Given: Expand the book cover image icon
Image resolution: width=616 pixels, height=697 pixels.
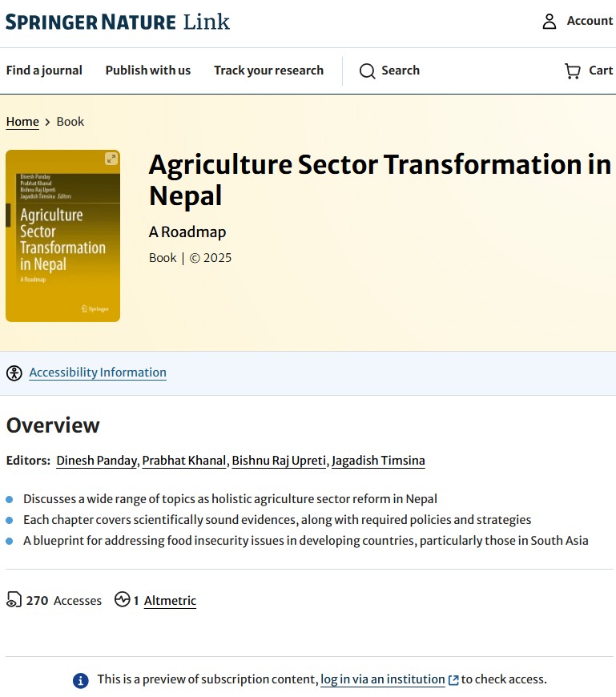Looking at the screenshot, I should [111, 159].
